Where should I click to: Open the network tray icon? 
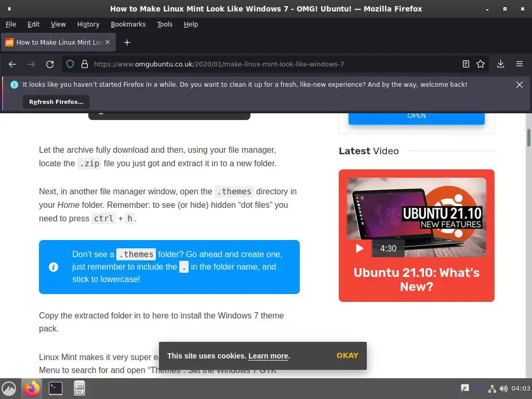coord(492,389)
